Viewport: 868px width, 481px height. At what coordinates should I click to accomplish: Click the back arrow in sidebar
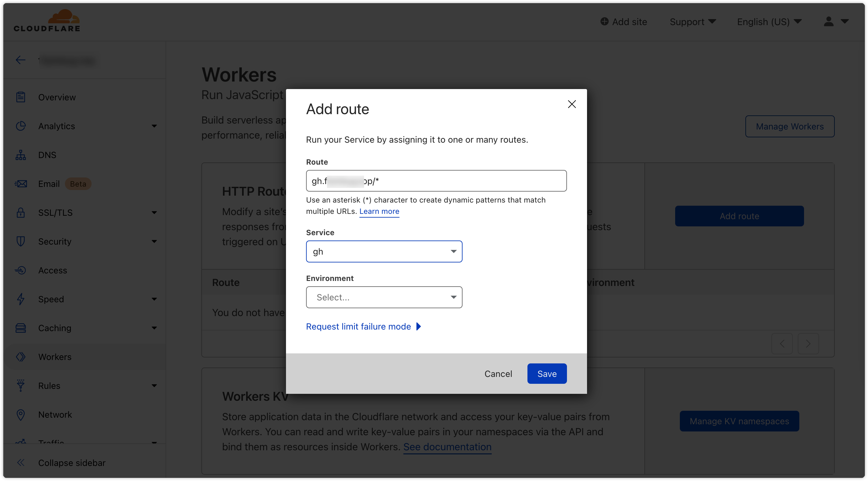click(21, 60)
